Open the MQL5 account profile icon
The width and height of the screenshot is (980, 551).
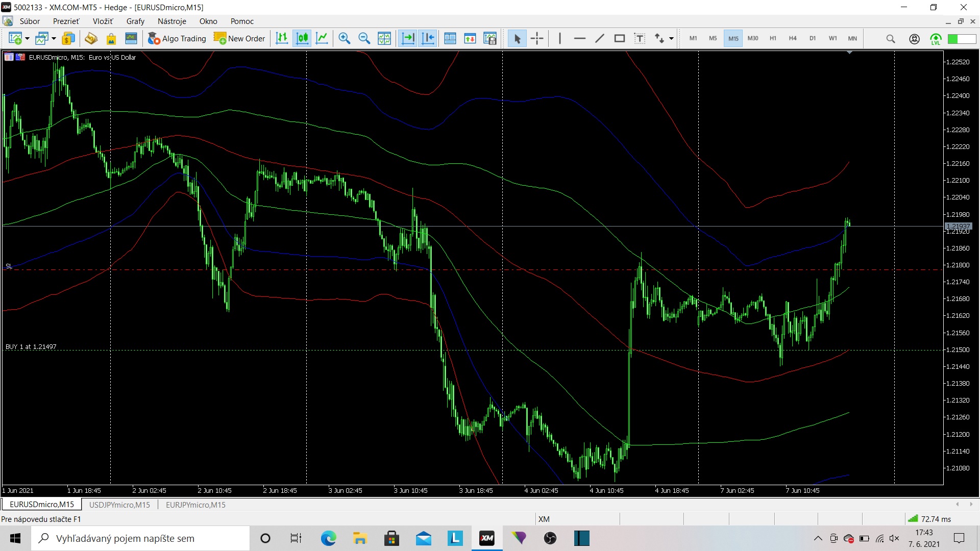pos(915,39)
